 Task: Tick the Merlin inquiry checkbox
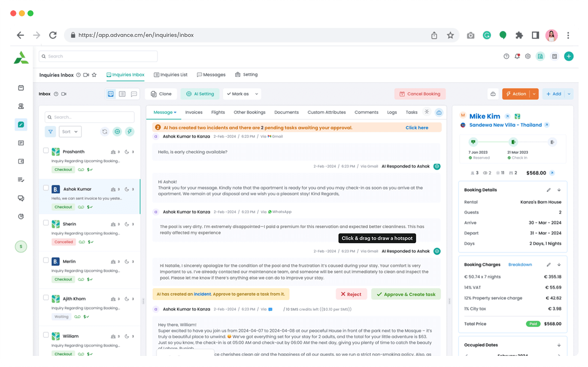click(x=46, y=260)
